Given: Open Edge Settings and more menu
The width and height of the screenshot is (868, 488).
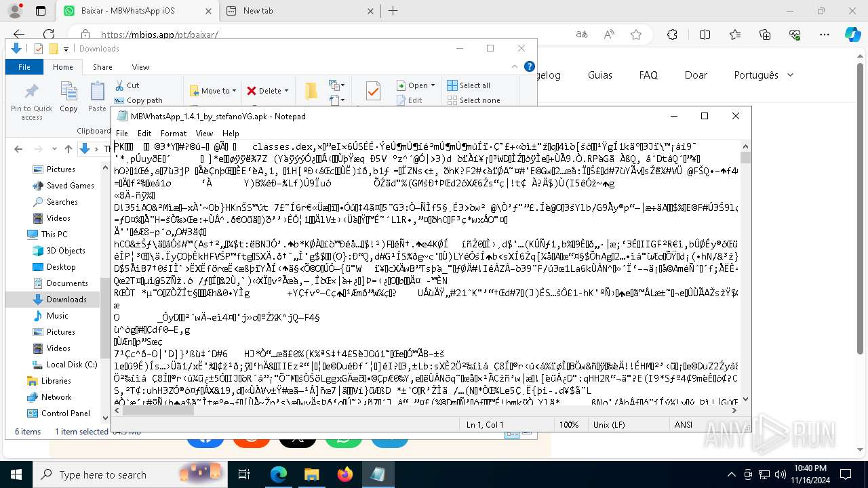Looking at the screenshot, I should [825, 35].
